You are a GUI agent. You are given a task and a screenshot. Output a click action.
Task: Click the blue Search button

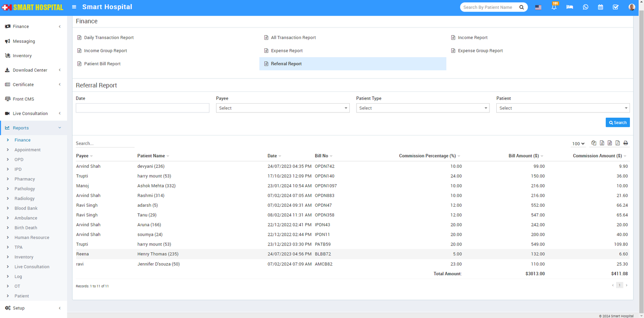click(x=617, y=123)
